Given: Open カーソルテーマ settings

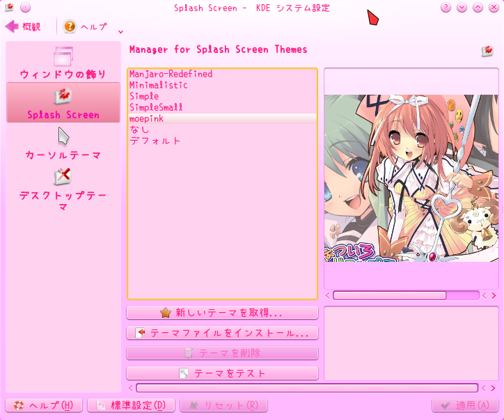Looking at the screenshot, I should coord(63,143).
